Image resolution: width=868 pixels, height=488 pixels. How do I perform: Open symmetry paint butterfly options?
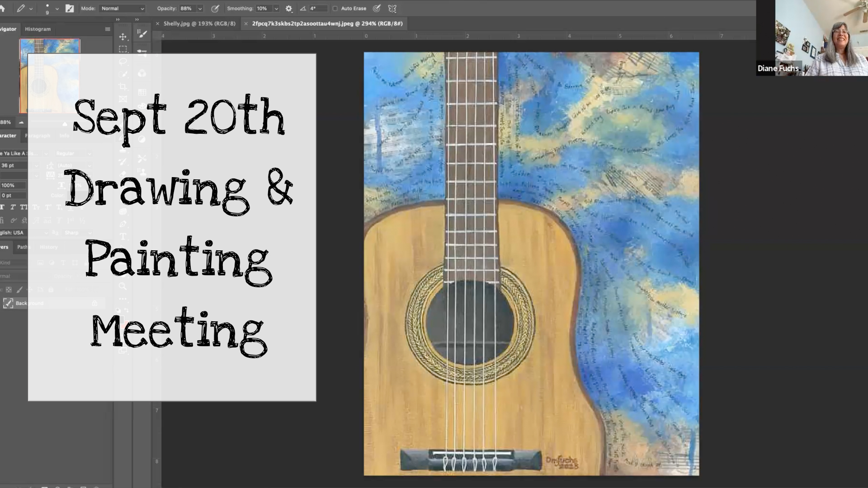392,8
